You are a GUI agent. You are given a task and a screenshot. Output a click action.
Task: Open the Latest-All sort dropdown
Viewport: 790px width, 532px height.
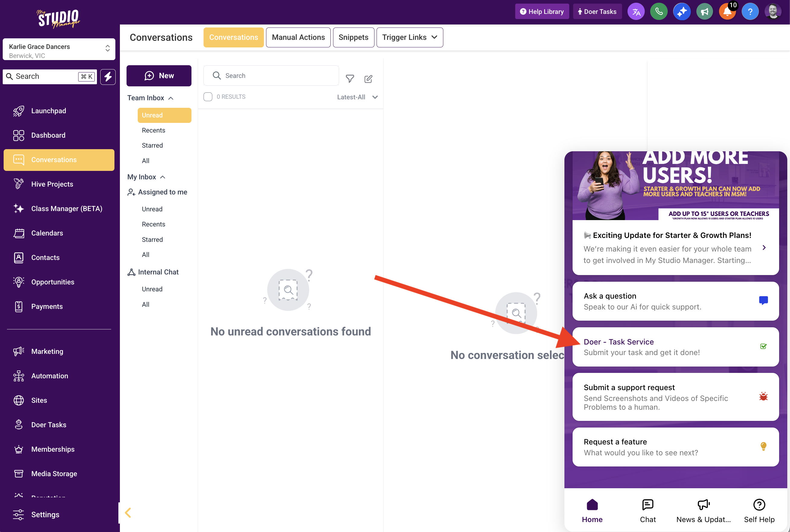[357, 97]
